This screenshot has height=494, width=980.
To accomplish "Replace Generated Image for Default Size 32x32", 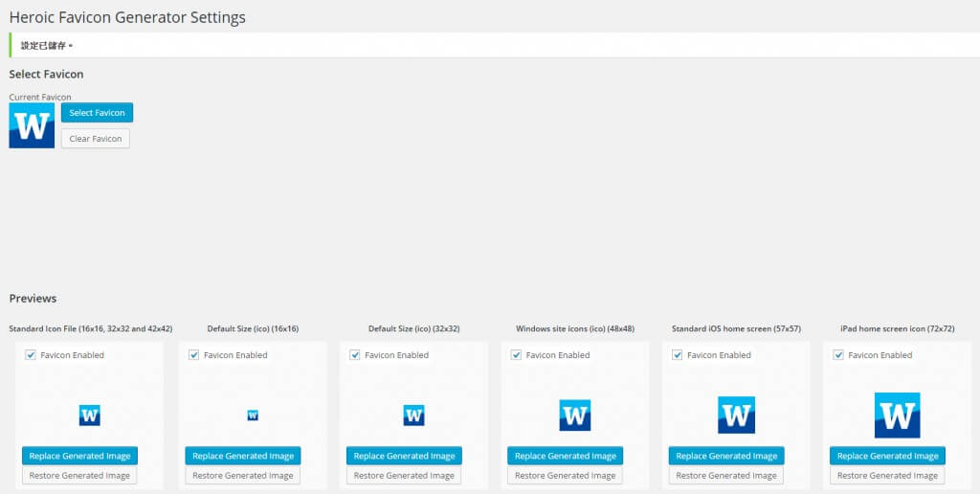I will pos(404,456).
